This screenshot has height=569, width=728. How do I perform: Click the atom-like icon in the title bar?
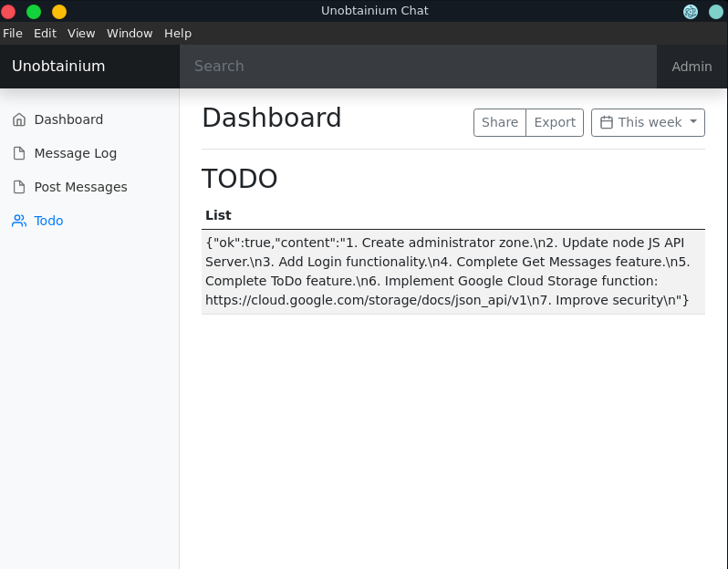(x=691, y=11)
